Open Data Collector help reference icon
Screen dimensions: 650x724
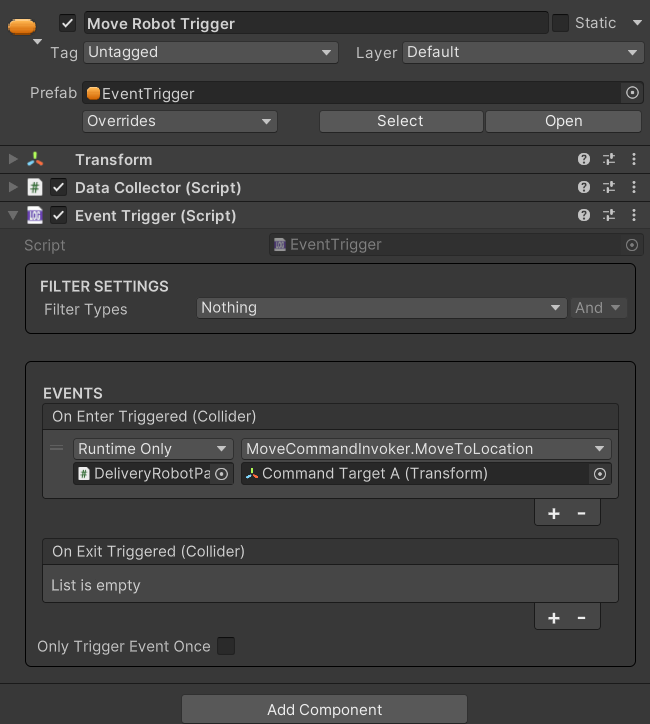[x=584, y=187]
